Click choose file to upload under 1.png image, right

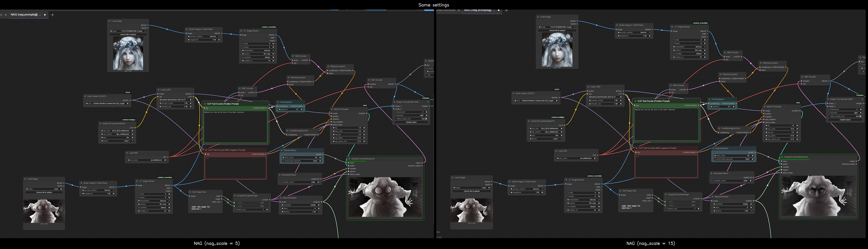pyautogui.click(x=472, y=191)
